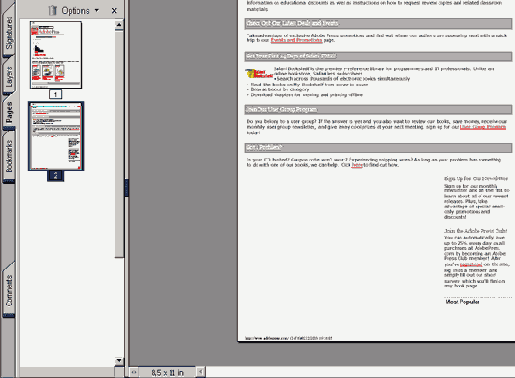Open the Comments tab
The image size is (515, 378).
[x=9, y=290]
